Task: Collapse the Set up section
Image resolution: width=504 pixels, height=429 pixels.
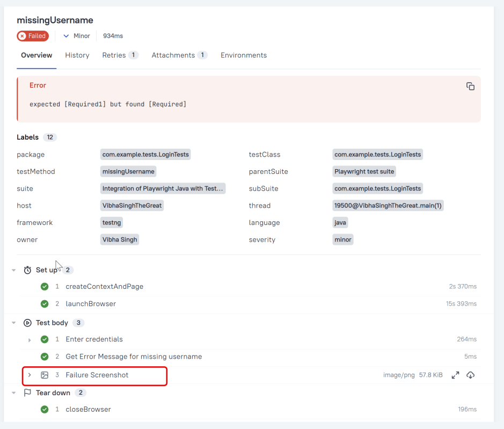Action: 13,270
